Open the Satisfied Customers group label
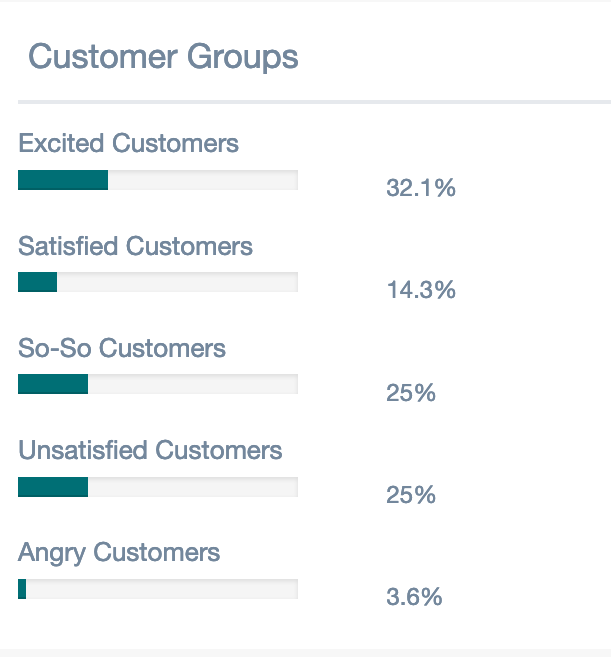Image resolution: width=611 pixels, height=657 pixels. click(x=135, y=246)
